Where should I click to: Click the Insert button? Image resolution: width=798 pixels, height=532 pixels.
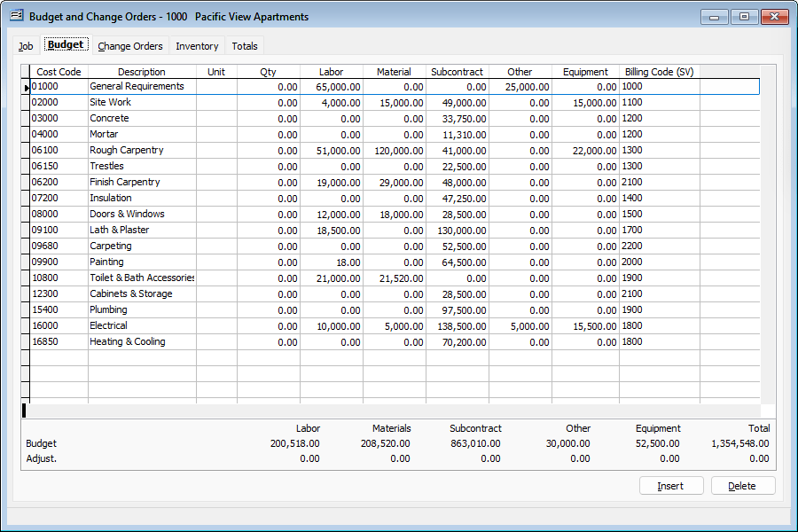pos(671,485)
